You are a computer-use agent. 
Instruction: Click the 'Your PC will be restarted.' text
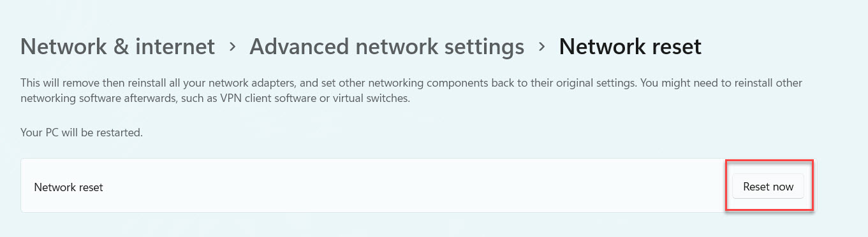tap(82, 133)
